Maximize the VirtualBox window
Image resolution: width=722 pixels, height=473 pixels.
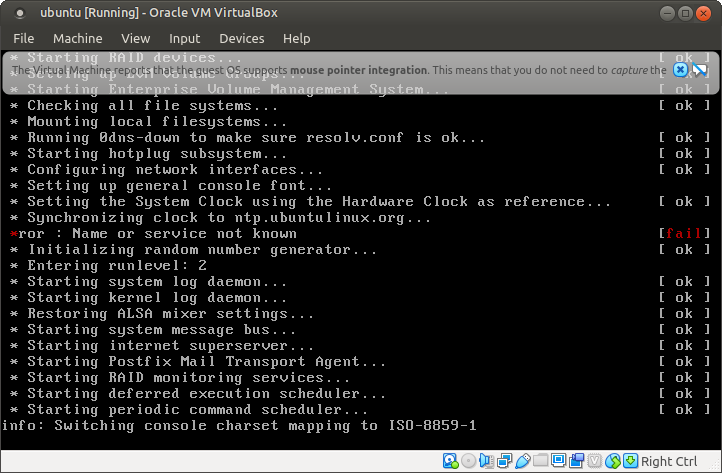pyautogui.click(x=685, y=13)
